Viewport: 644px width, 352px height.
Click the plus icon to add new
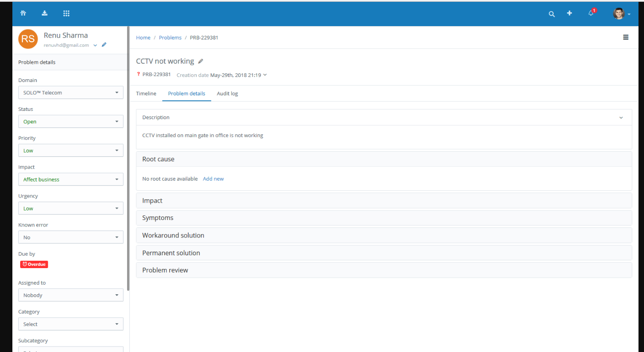(x=569, y=13)
